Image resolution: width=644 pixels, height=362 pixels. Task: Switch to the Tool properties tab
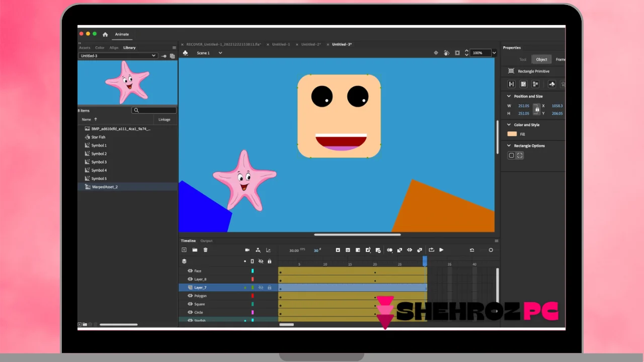[x=523, y=59]
